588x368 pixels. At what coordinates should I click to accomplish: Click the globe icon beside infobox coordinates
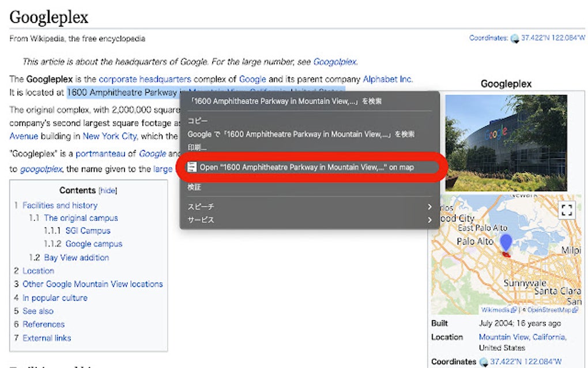tap(484, 362)
